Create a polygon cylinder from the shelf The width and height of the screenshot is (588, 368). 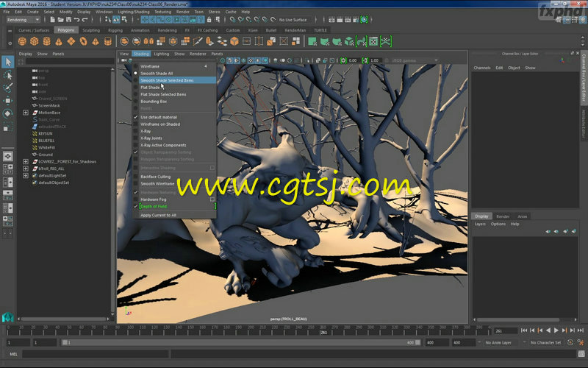(47, 41)
